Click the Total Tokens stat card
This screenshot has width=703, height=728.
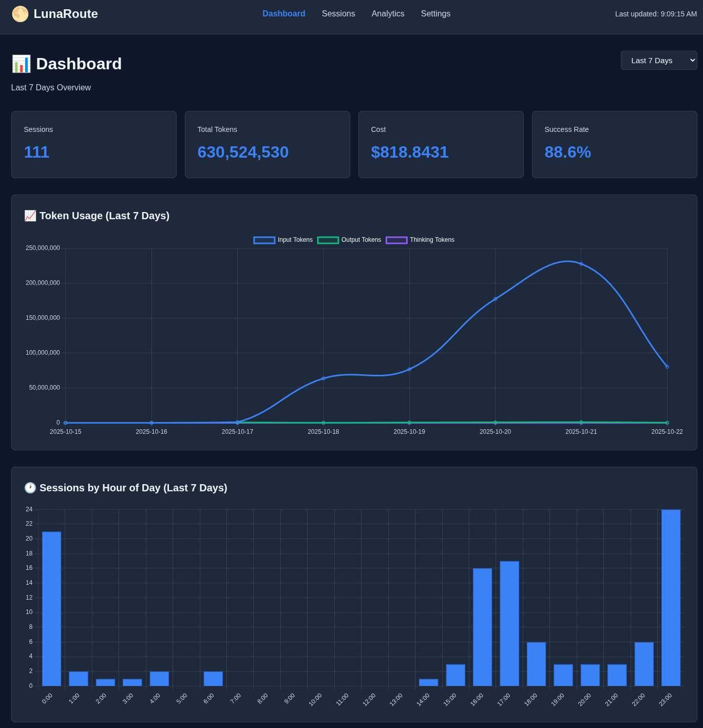[x=267, y=145]
